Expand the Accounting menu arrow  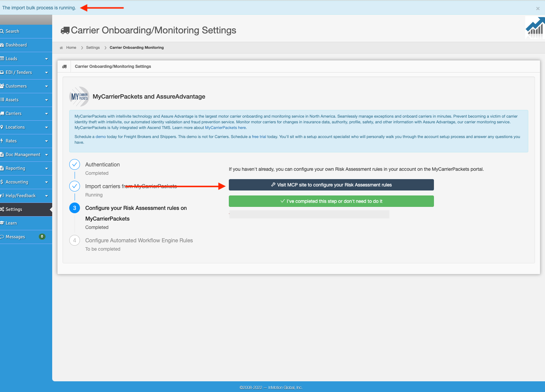point(47,182)
